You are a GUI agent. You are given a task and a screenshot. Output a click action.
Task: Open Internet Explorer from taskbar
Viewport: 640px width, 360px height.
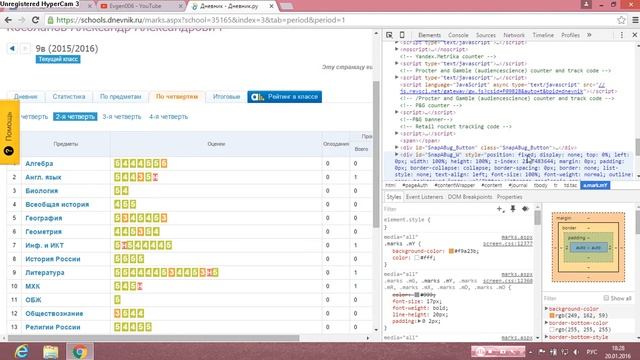point(21,351)
